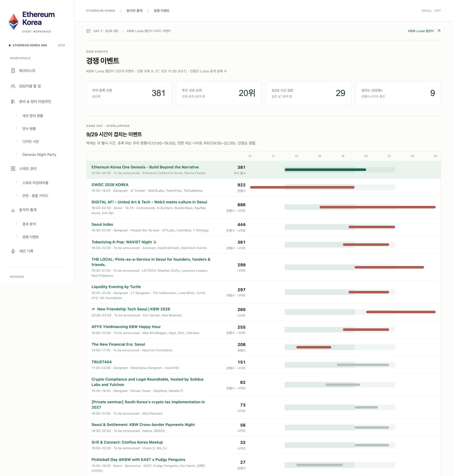453x476 pixels.
Task: Select 디자인 시안 in the sidebar
Action: click(x=31, y=142)
